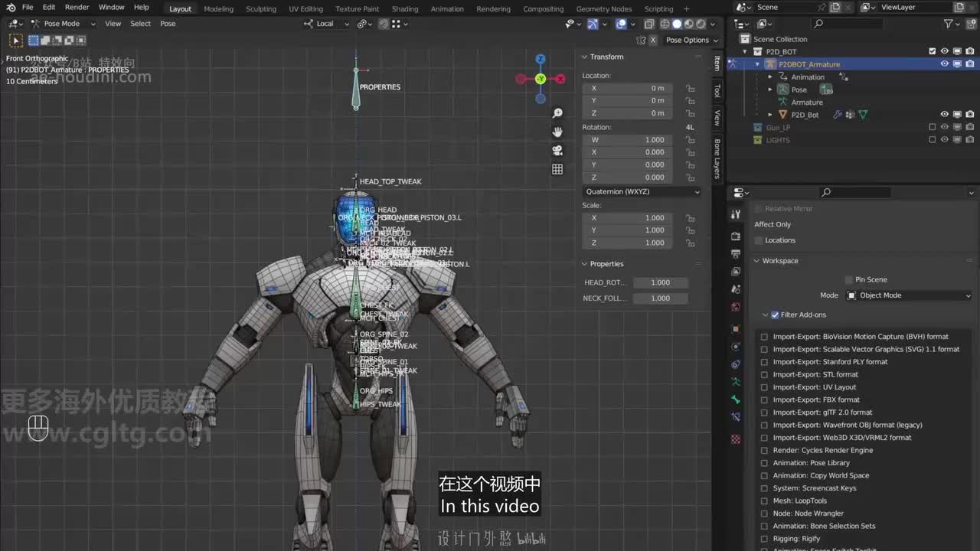
Task: Open the Physics properties tab icon
Action: click(x=736, y=346)
